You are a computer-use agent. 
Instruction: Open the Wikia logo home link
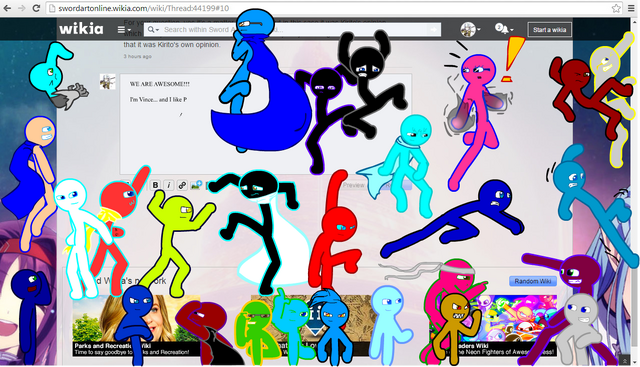click(x=81, y=29)
